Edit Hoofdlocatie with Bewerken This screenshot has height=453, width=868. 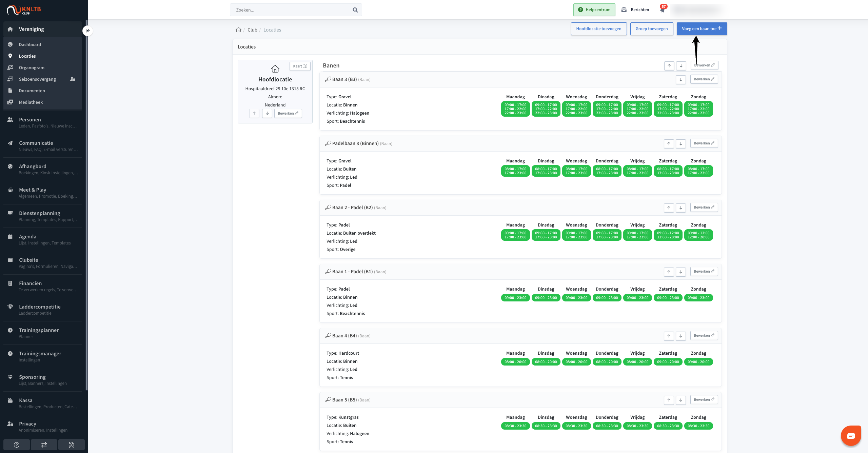(288, 113)
